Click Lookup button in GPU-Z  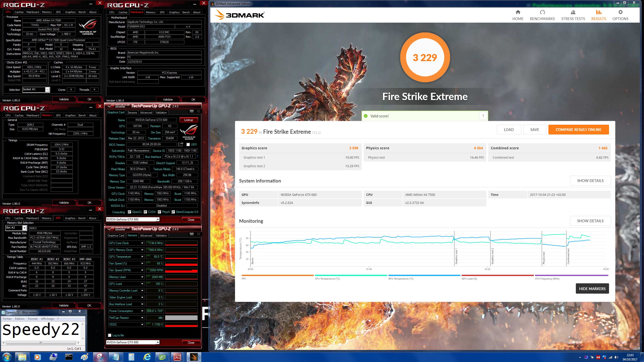(x=188, y=120)
